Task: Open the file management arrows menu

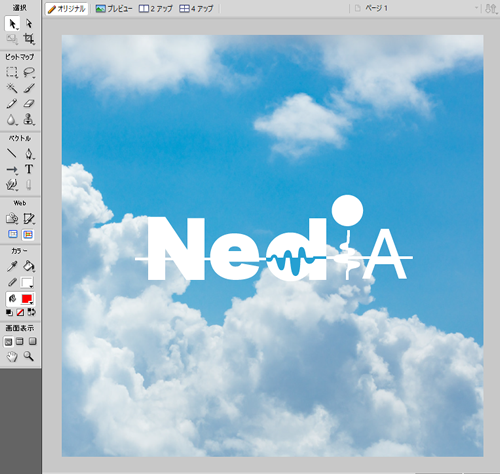Action: pos(491,8)
